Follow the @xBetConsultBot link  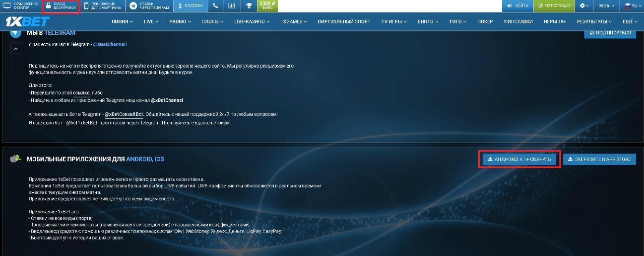[124, 114]
